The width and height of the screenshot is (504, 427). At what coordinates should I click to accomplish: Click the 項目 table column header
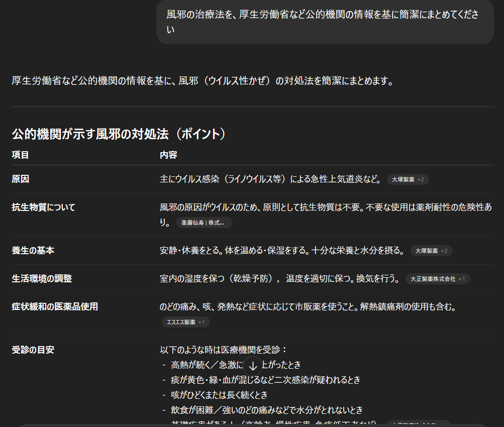(x=20, y=155)
